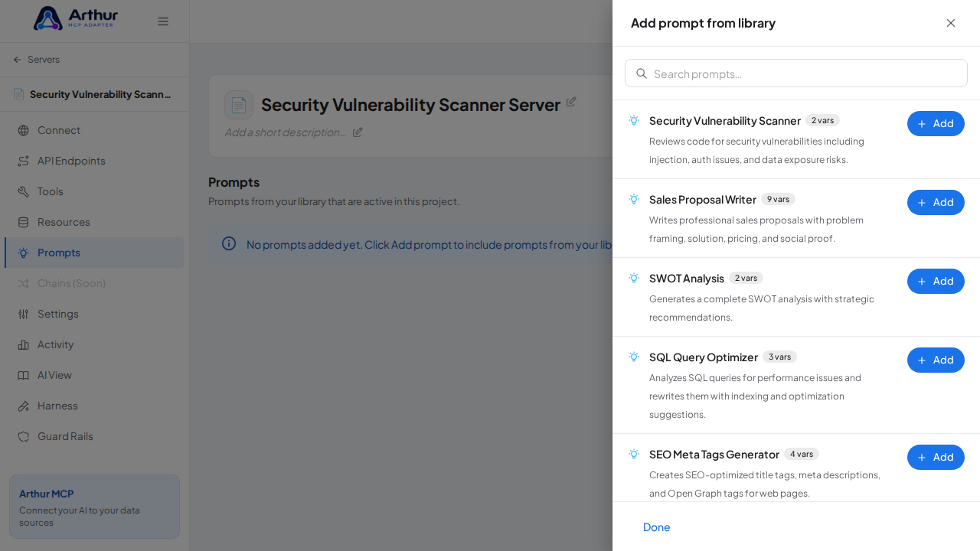
Task: Click the Search prompts input field
Action: click(x=796, y=73)
